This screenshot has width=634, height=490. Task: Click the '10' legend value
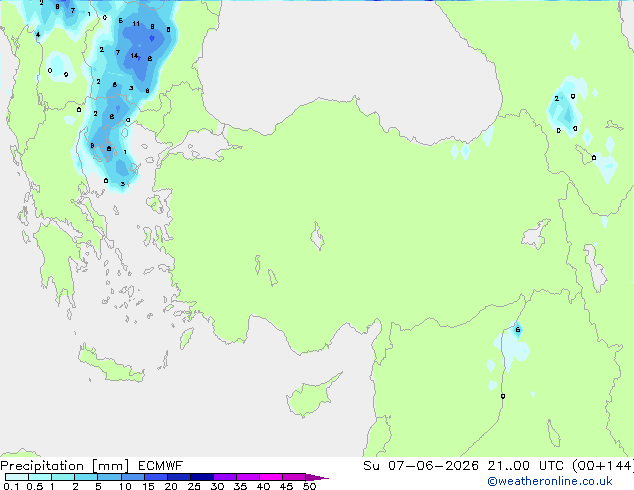[125, 486]
